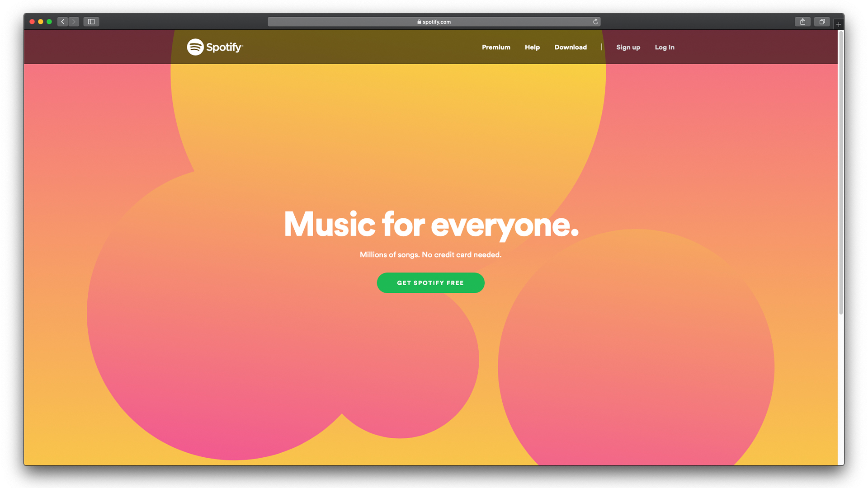
Task: Toggle the Safari sidebar button
Action: (x=91, y=22)
